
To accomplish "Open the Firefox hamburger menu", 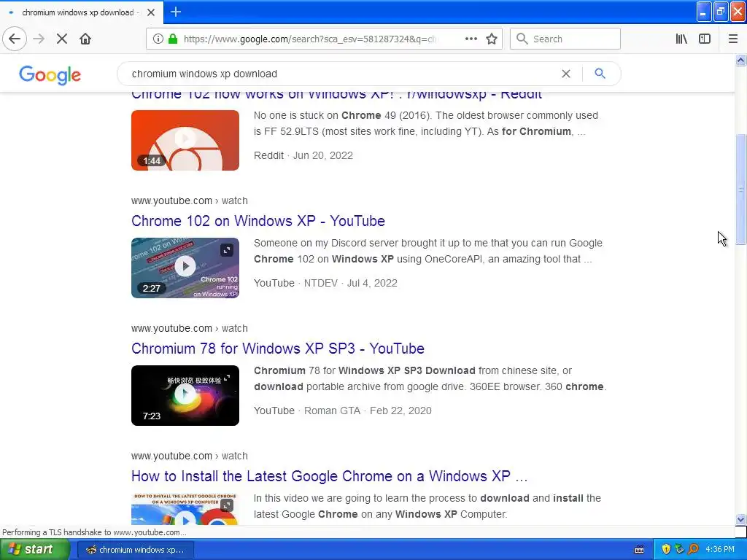I will point(733,39).
